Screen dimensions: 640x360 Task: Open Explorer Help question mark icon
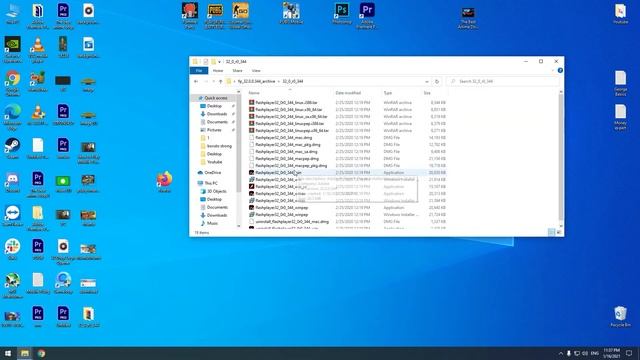pyautogui.click(x=560, y=71)
